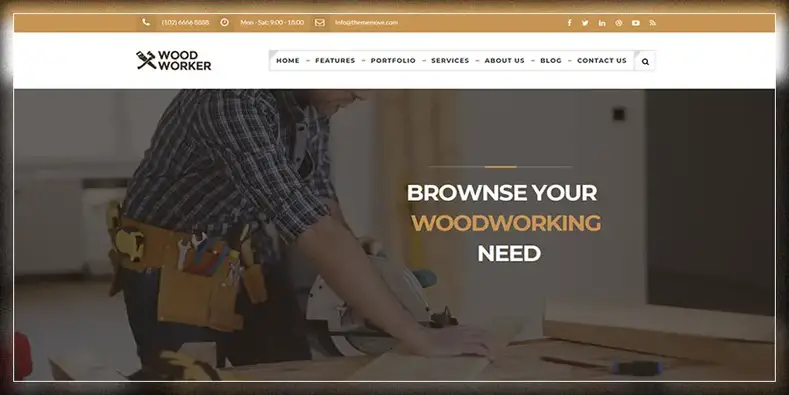The image size is (789, 395).
Task: Click the NEED hero heading text
Action: point(509,253)
